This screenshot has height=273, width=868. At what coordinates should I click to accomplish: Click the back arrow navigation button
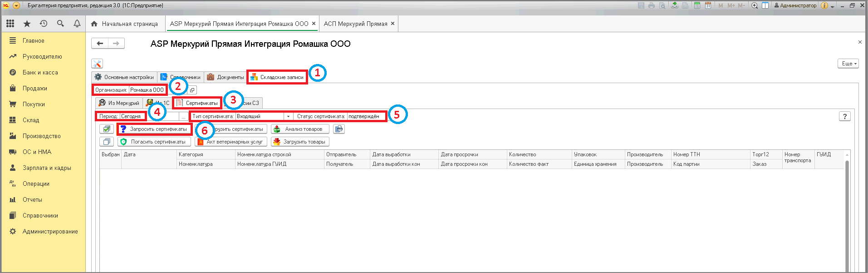point(100,43)
